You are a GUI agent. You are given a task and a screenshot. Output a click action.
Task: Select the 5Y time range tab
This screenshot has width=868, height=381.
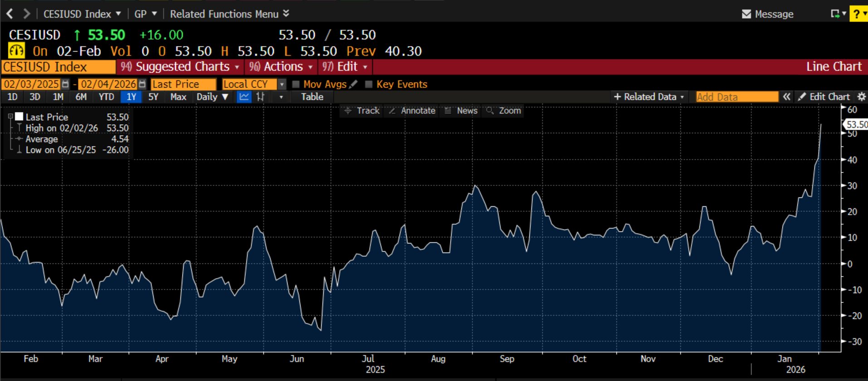(153, 97)
